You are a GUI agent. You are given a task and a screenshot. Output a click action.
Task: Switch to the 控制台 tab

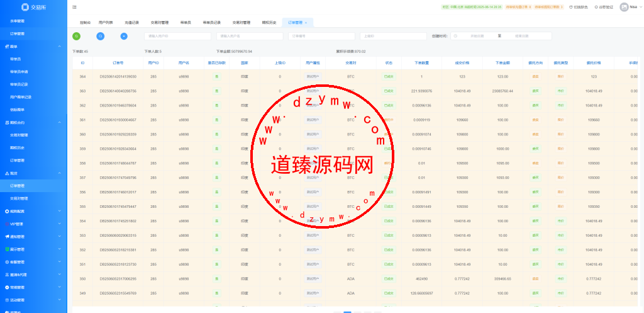tap(86, 23)
